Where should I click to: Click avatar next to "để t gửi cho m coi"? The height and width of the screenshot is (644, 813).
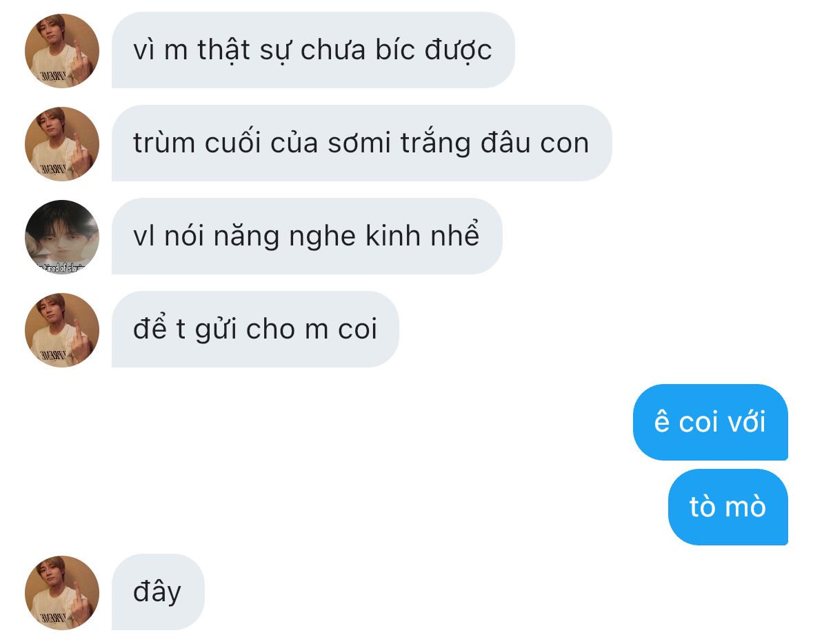tap(61, 330)
